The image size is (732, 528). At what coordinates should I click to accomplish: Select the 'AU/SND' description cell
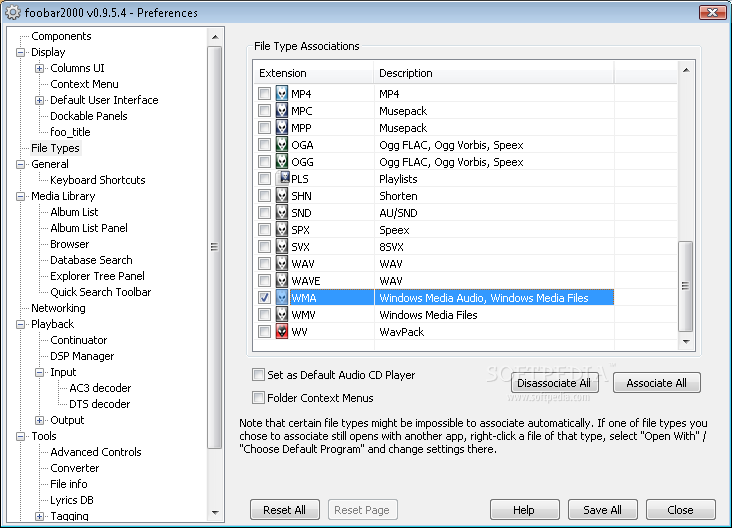click(x=398, y=213)
